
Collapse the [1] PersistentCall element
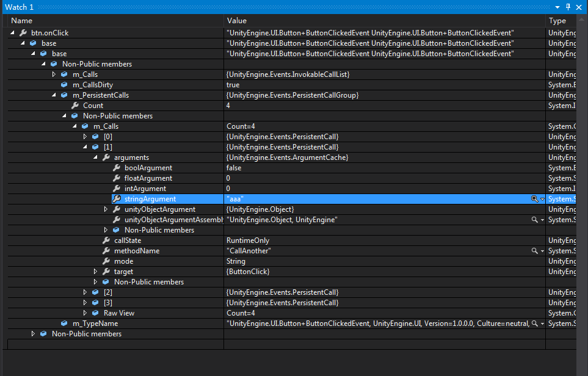click(85, 147)
